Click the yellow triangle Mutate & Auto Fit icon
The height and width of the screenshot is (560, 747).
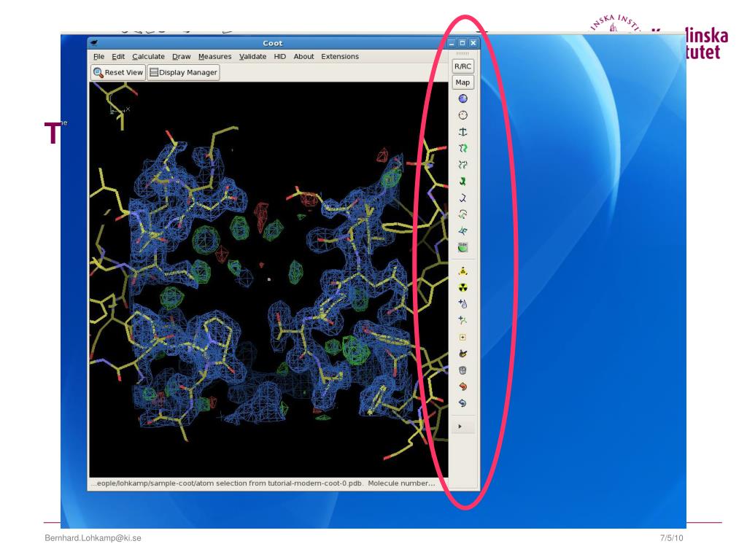(462, 271)
